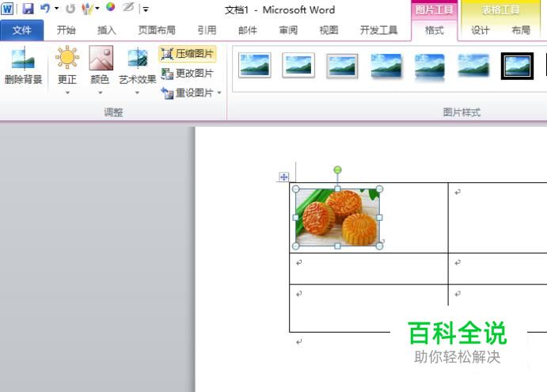This screenshot has width=547, height=392.
Task: Click the top-right resize handle of picture
Action: pos(379,188)
